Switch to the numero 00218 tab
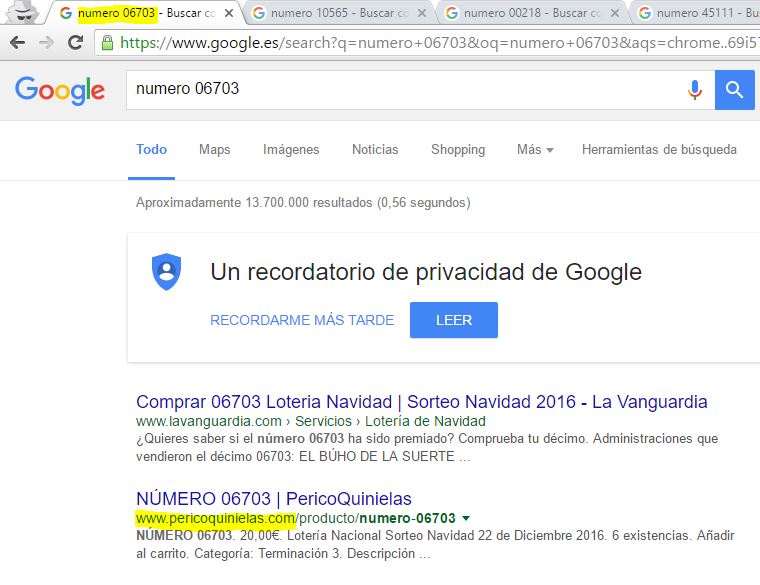 532,13
